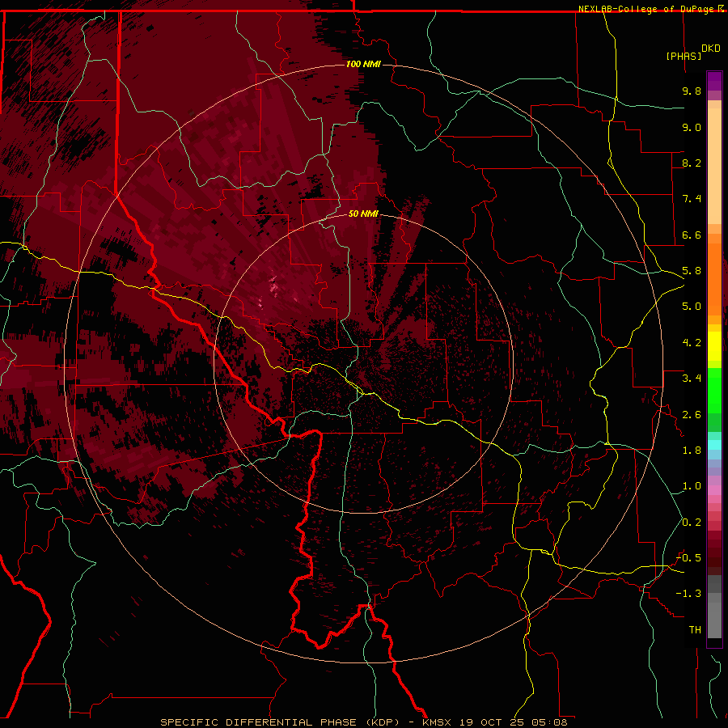This screenshot has width=728, height=728.
Task: Click the 7.4 scale value
Action: click(692, 199)
